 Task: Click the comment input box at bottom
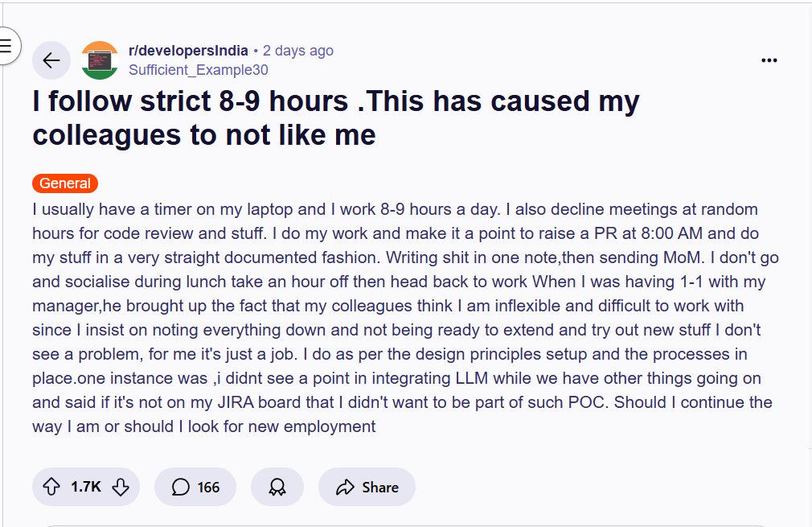[x=402, y=525]
